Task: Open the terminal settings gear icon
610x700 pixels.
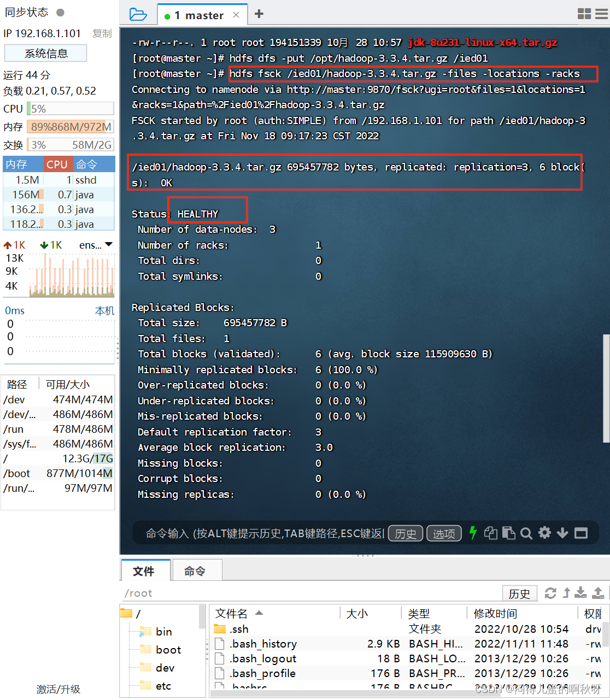Action: tap(544, 533)
